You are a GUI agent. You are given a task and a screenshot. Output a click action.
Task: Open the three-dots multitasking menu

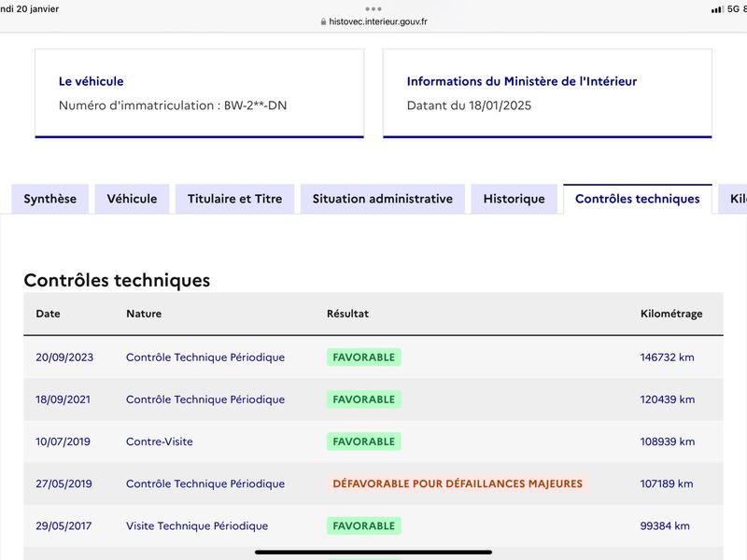(373, 8)
